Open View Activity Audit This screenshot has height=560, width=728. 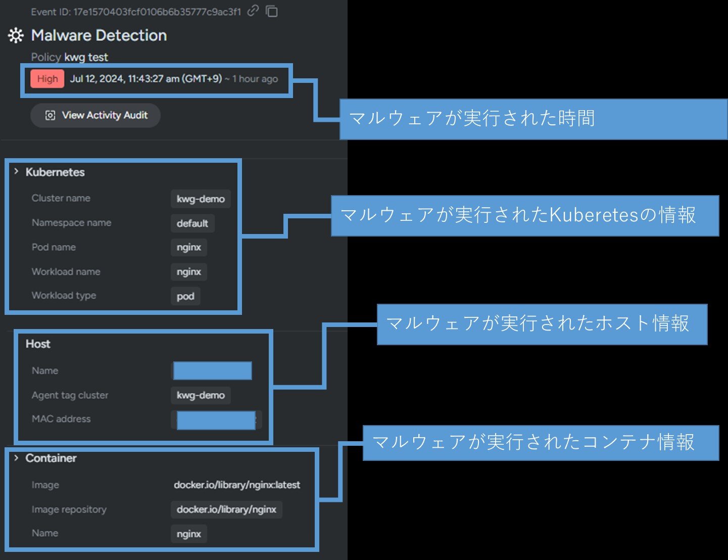click(x=95, y=115)
